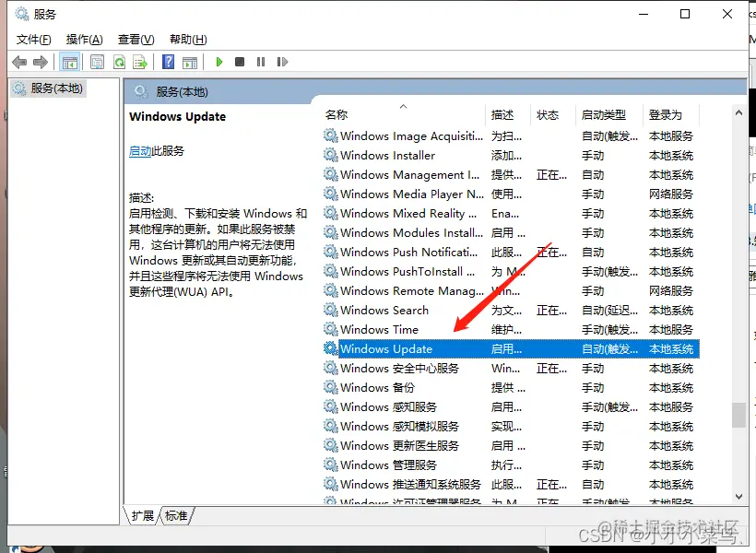Image resolution: width=756 pixels, height=553 pixels.
Task: Select the Windows 感知服务 row
Action: click(x=511, y=406)
